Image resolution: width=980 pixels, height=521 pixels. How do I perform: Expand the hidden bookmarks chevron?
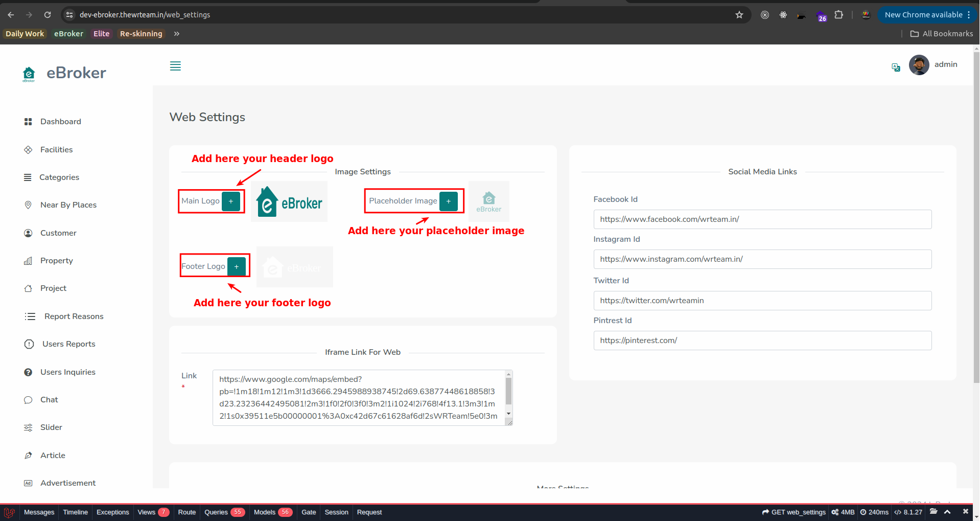[177, 34]
